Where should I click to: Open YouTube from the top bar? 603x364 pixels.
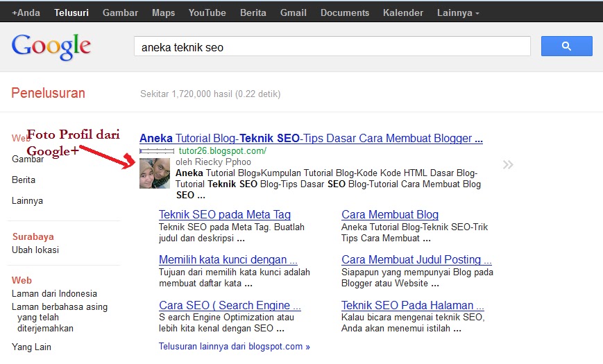tap(207, 12)
